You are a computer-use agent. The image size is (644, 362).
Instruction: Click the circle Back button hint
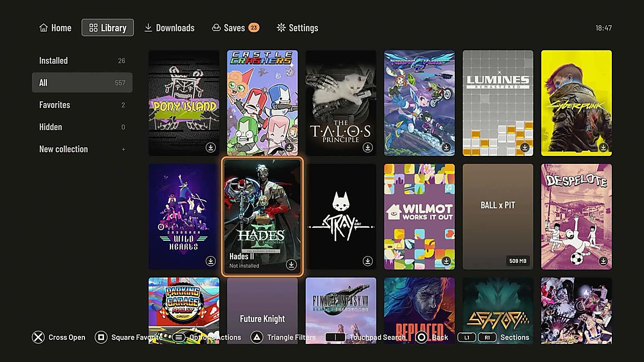coord(432,337)
